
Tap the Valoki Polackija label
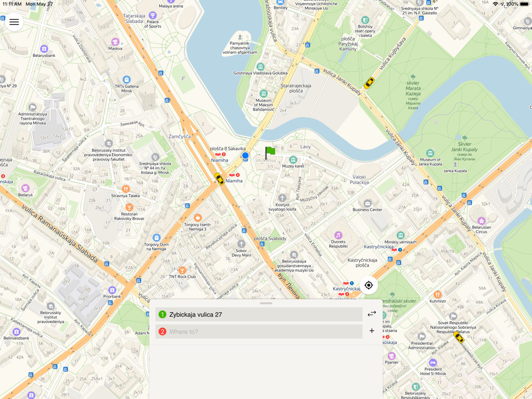[x=359, y=179]
